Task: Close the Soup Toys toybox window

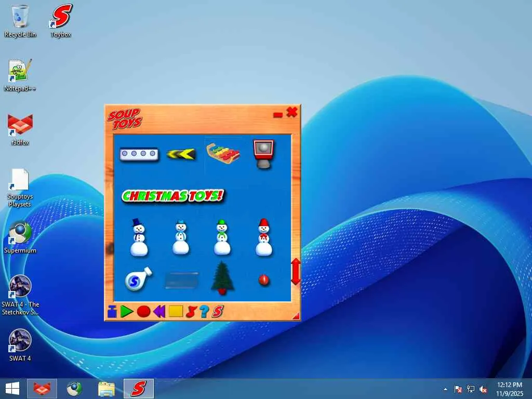Action: tap(292, 112)
